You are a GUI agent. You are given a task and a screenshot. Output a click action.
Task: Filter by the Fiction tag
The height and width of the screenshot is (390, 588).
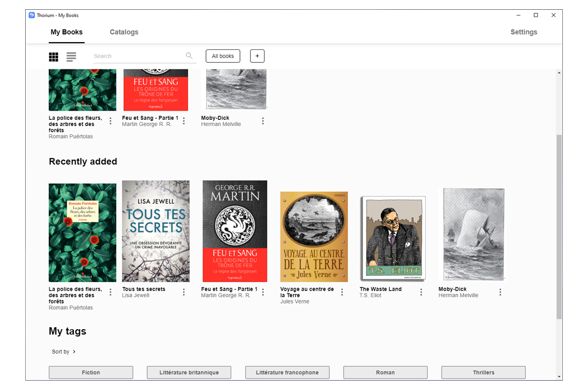(x=91, y=373)
